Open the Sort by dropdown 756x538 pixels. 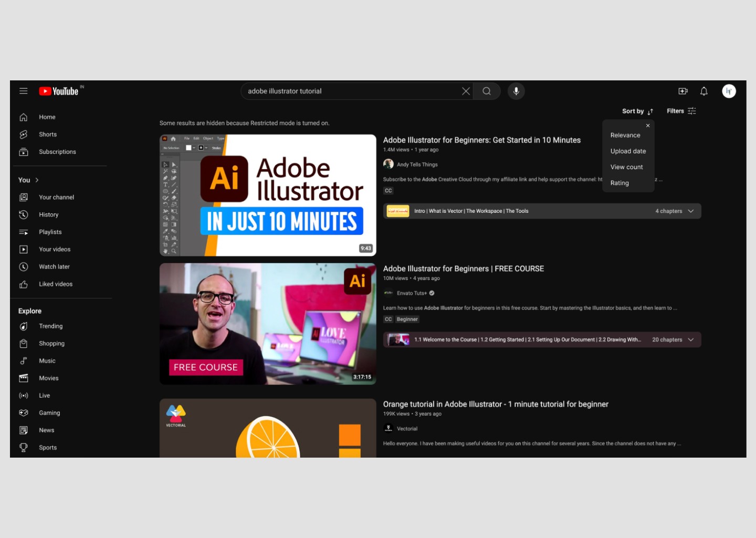point(638,111)
